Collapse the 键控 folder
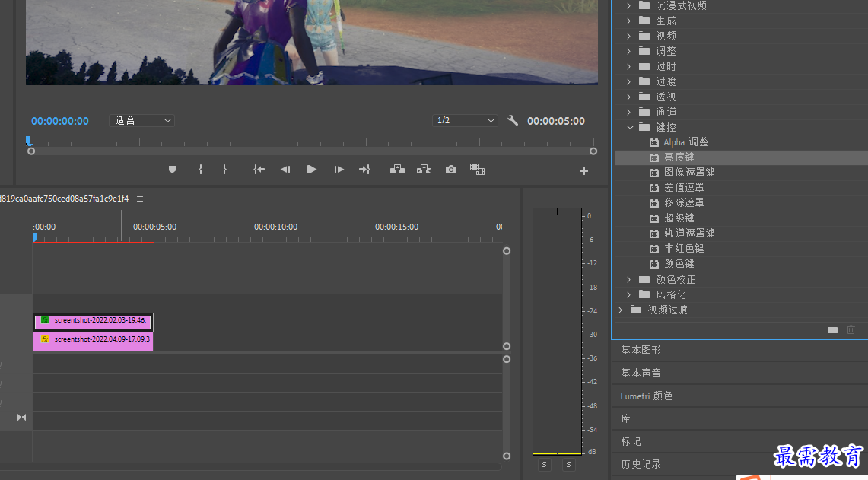The width and height of the screenshot is (868, 480). point(629,127)
